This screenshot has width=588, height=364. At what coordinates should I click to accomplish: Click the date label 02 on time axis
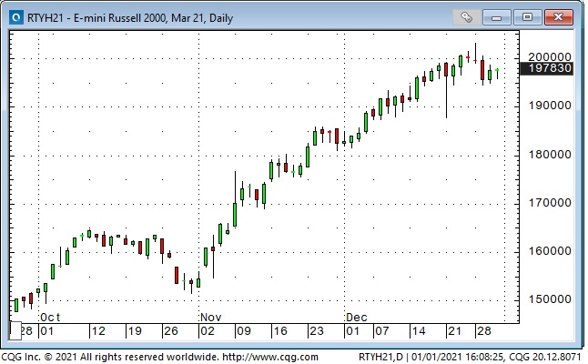point(208,331)
